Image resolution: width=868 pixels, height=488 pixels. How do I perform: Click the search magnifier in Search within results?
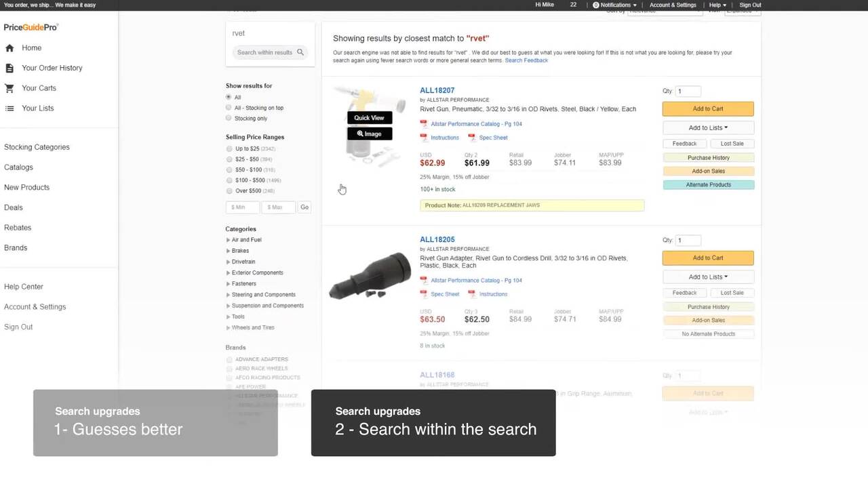300,52
